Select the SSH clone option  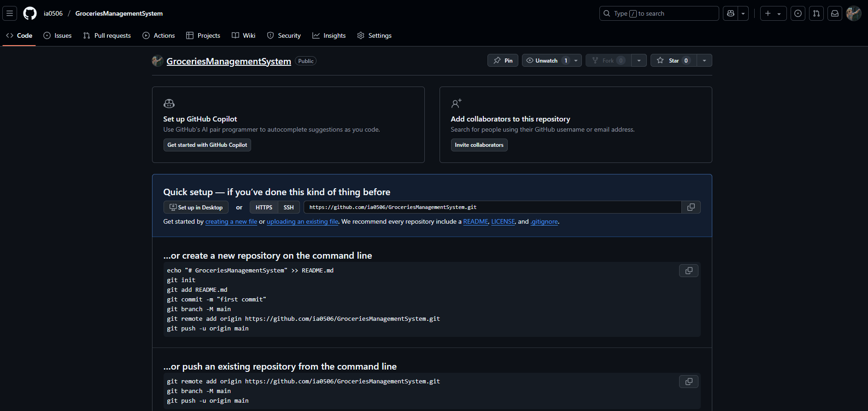(x=289, y=207)
